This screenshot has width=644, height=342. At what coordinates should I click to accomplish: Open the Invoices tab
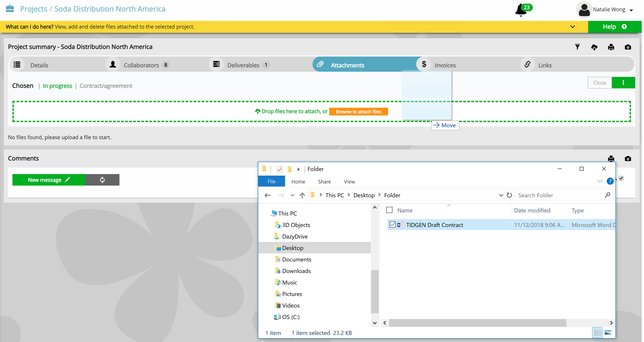point(468,64)
